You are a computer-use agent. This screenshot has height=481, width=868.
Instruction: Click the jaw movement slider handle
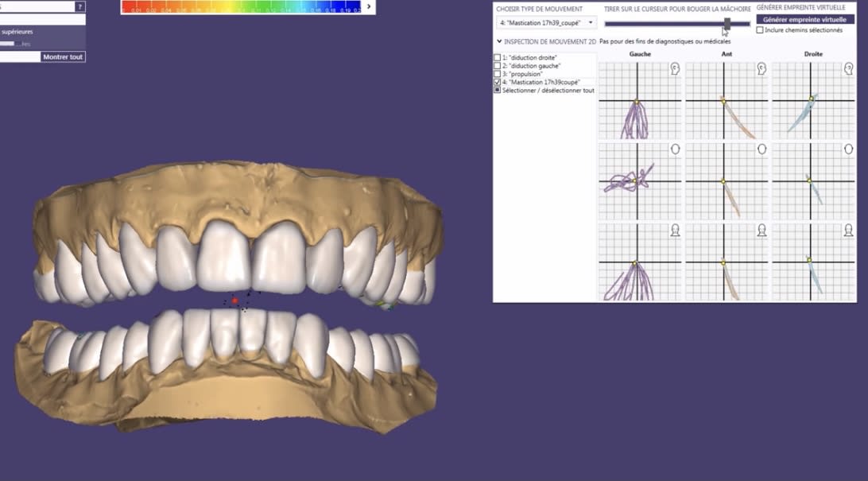pyautogui.click(x=727, y=24)
